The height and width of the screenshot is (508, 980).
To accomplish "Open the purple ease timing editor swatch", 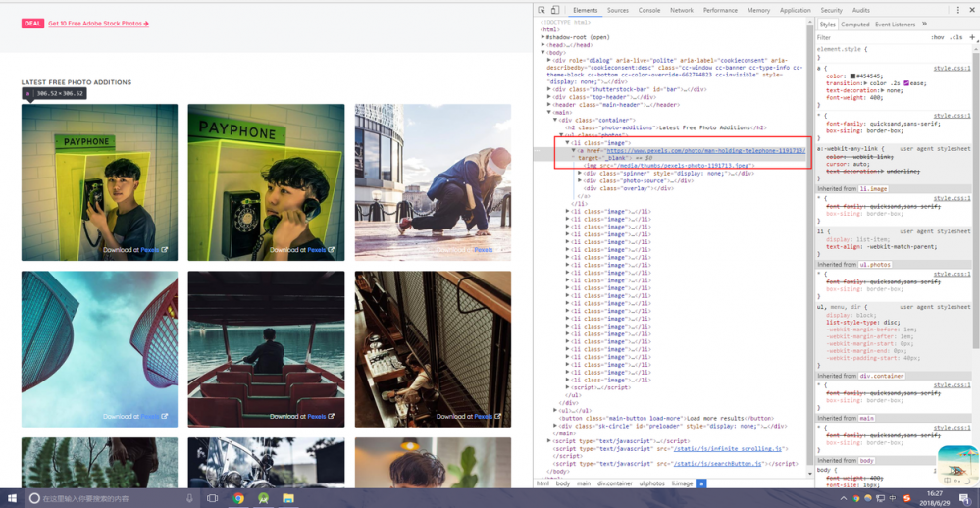I will pos(906,83).
